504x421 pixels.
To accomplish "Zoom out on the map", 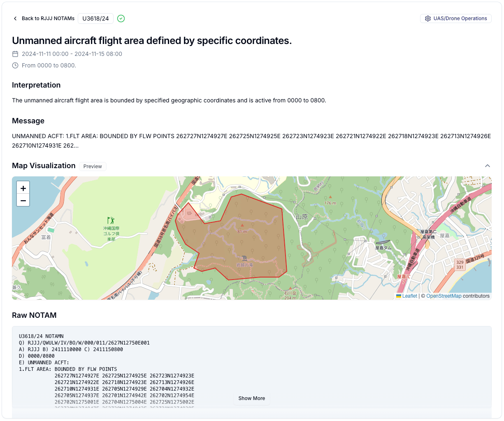I will click(x=23, y=201).
